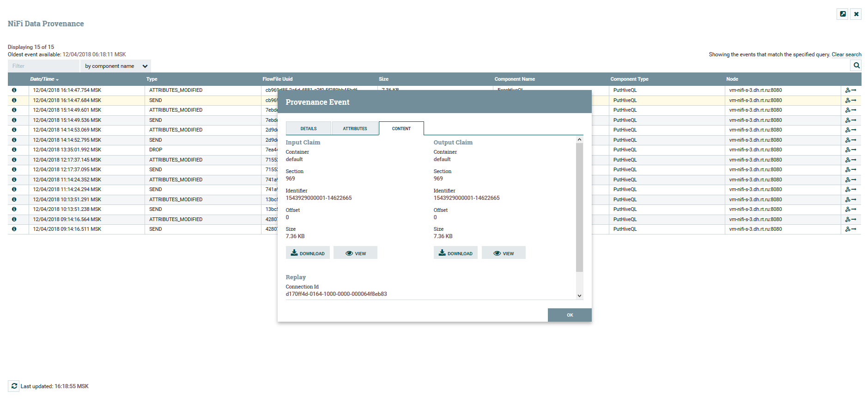
Task: Open info icon for 10:13:51.291 event
Action: tap(14, 199)
